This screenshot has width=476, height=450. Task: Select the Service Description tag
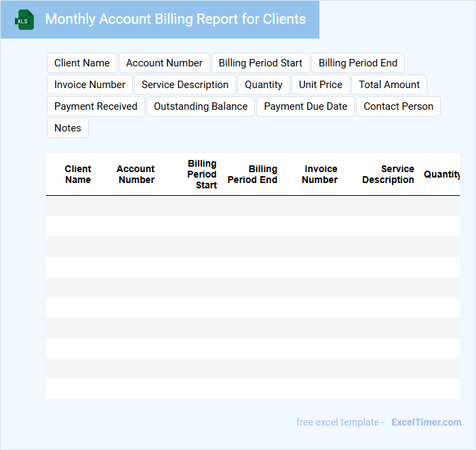click(185, 85)
